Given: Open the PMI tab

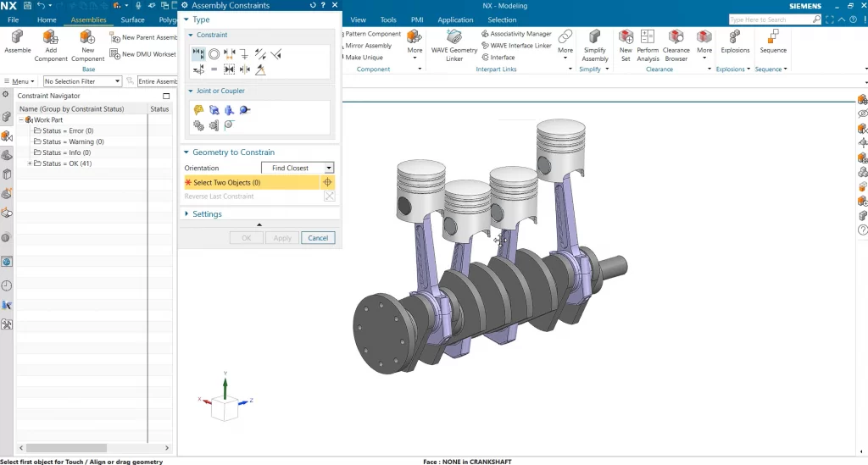Looking at the screenshot, I should coord(417,19).
